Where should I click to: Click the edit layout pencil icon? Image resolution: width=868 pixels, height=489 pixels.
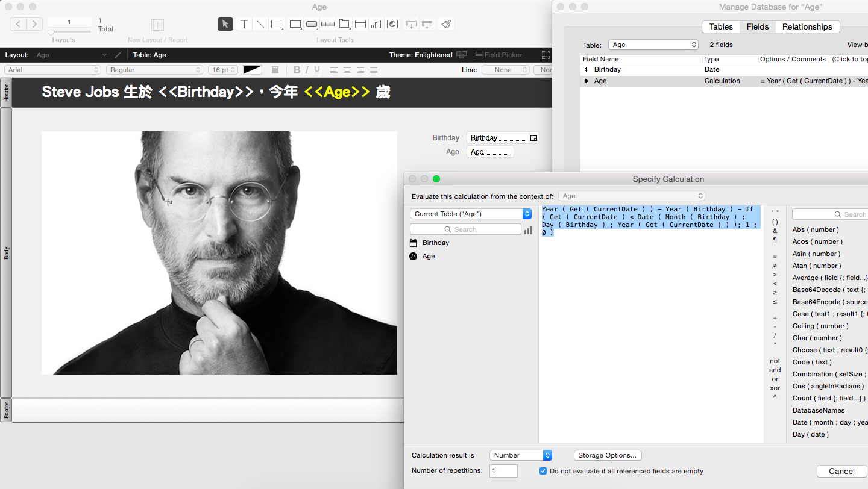[x=118, y=55]
